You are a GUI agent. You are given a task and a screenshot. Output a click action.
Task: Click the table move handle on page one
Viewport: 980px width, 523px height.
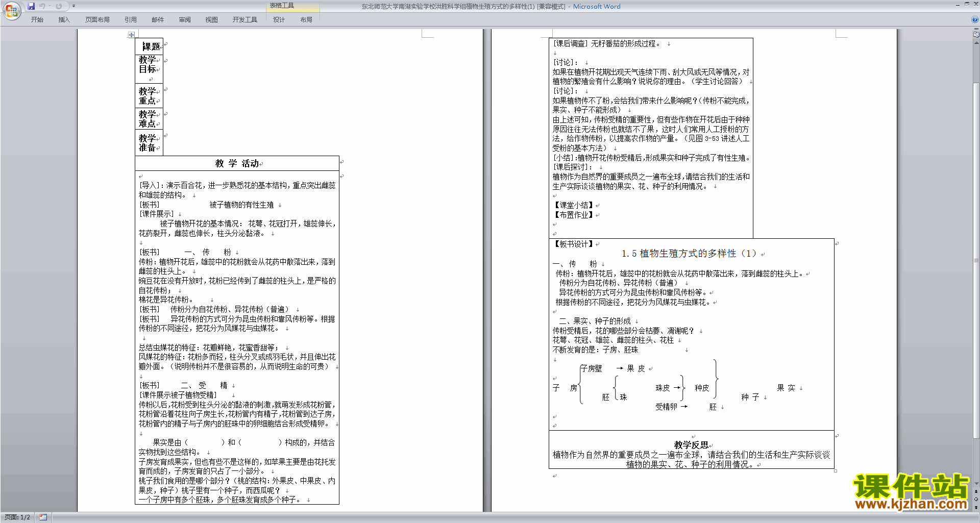[131, 35]
